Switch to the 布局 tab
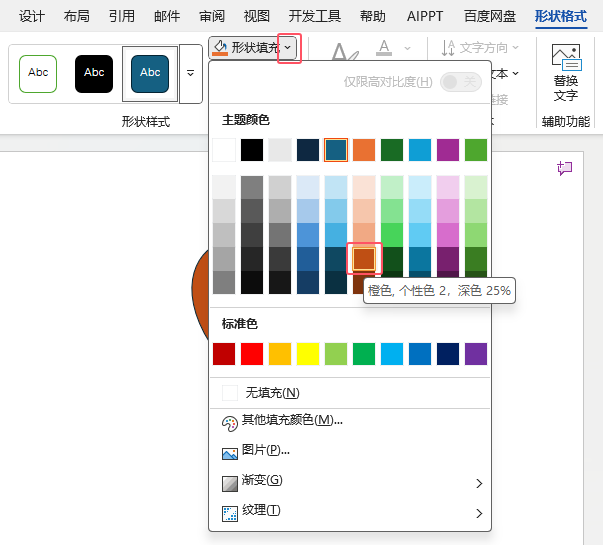The width and height of the screenshot is (603, 545). [x=77, y=16]
